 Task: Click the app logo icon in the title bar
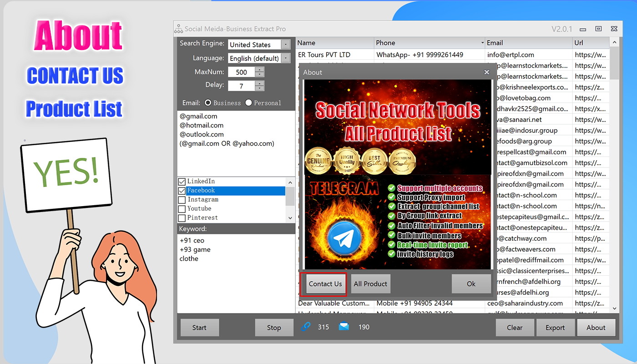[179, 29]
